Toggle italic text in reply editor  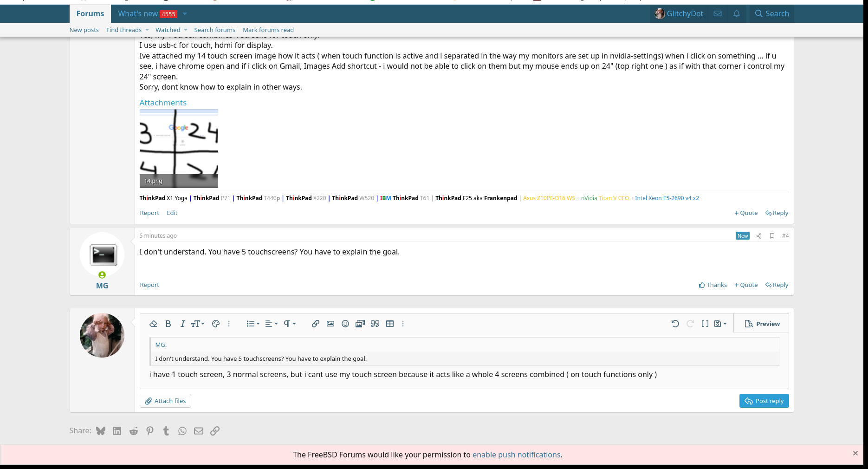pos(182,324)
